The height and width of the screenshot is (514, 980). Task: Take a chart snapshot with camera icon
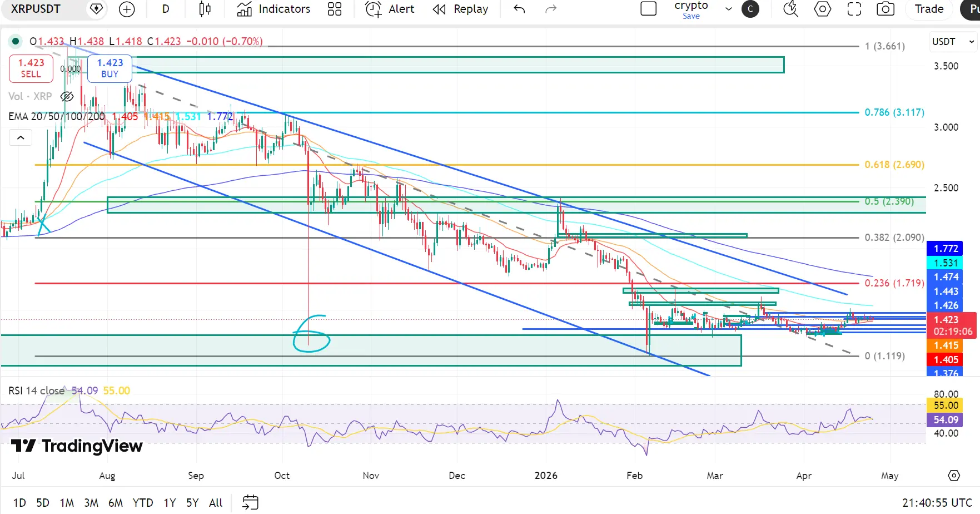(886, 9)
